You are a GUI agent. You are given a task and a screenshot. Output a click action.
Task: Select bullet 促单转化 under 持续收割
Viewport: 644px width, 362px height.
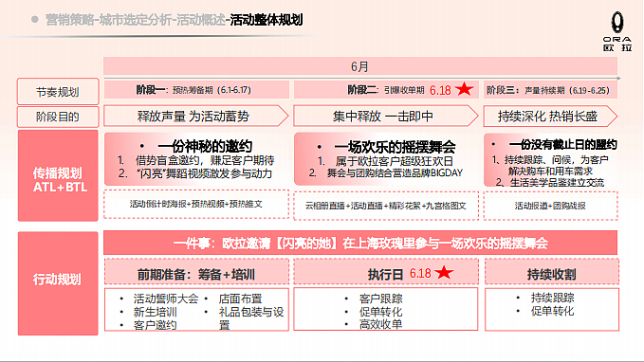tap(552, 311)
